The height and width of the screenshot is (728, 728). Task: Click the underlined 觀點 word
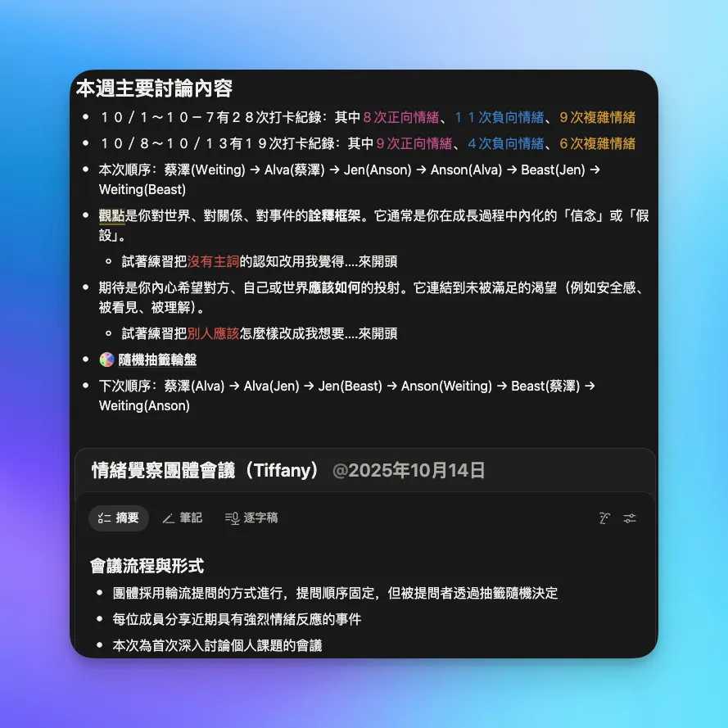click(x=111, y=216)
